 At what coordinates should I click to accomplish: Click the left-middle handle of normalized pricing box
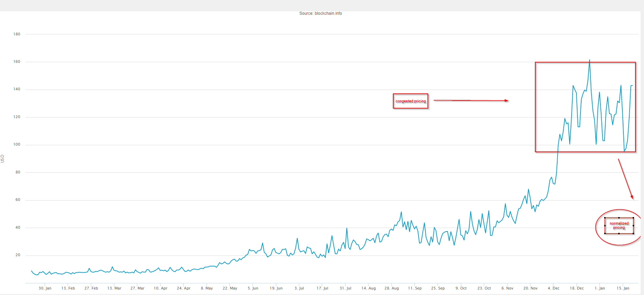[x=605, y=226]
